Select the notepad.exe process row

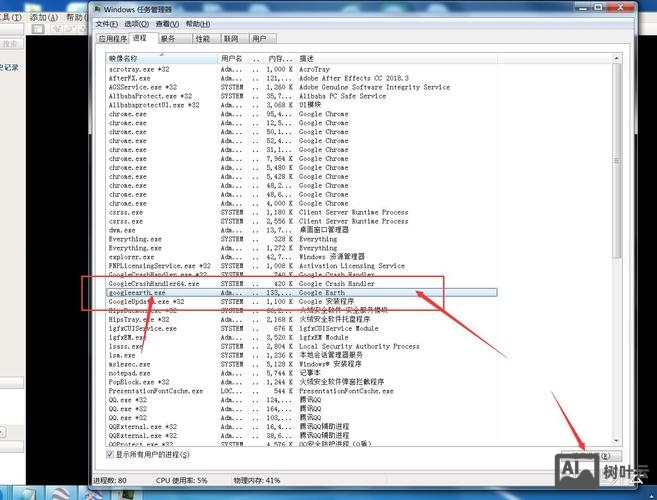point(128,373)
